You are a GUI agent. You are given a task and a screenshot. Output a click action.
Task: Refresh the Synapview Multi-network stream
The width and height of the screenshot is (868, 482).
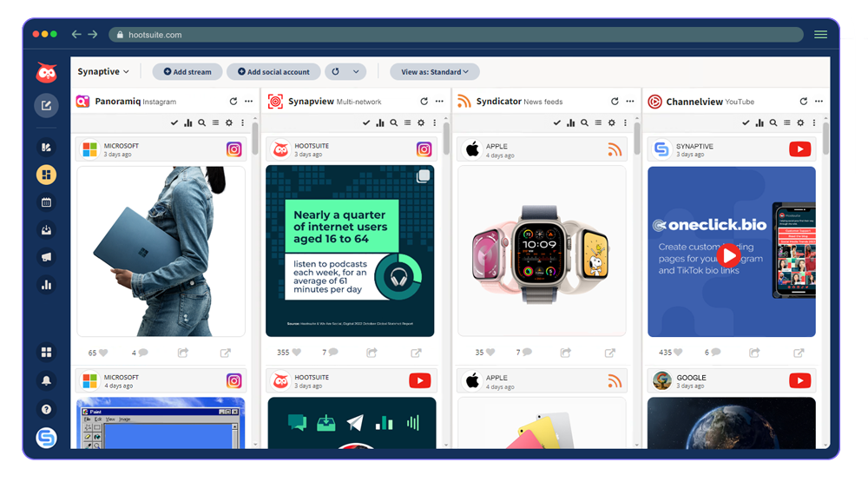(424, 102)
